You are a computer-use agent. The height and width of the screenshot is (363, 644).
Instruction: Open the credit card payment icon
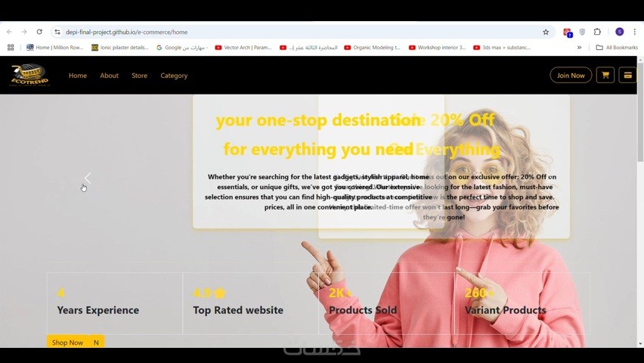pyautogui.click(x=627, y=75)
